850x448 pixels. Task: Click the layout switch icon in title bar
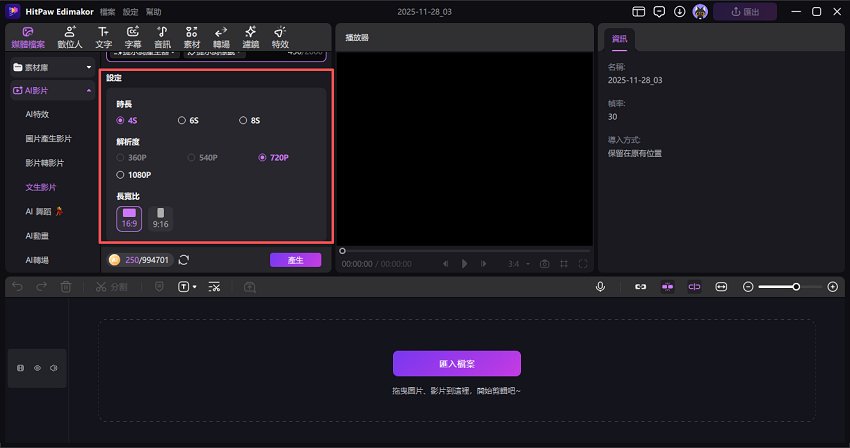coord(639,11)
